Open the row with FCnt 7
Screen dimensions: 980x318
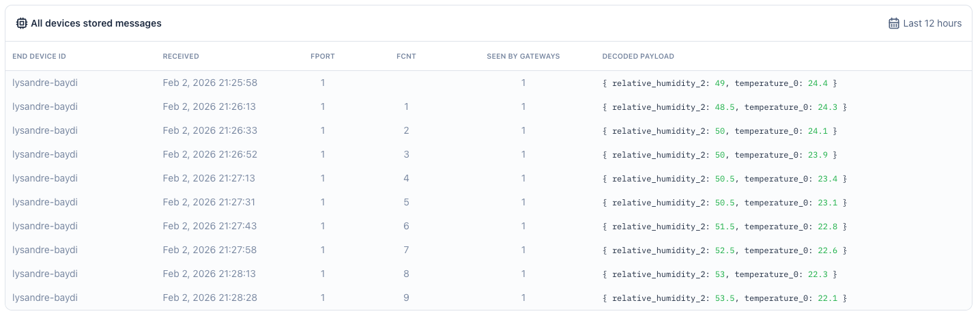(x=489, y=250)
